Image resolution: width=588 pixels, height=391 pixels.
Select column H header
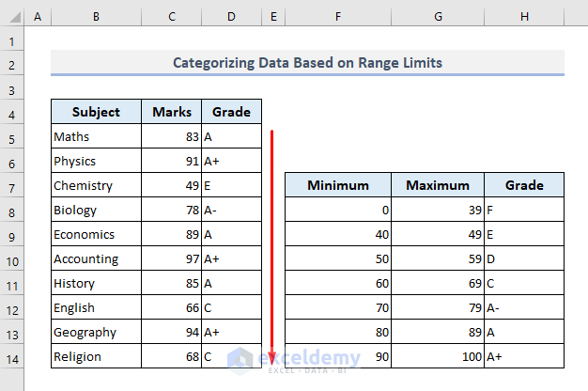524,17
